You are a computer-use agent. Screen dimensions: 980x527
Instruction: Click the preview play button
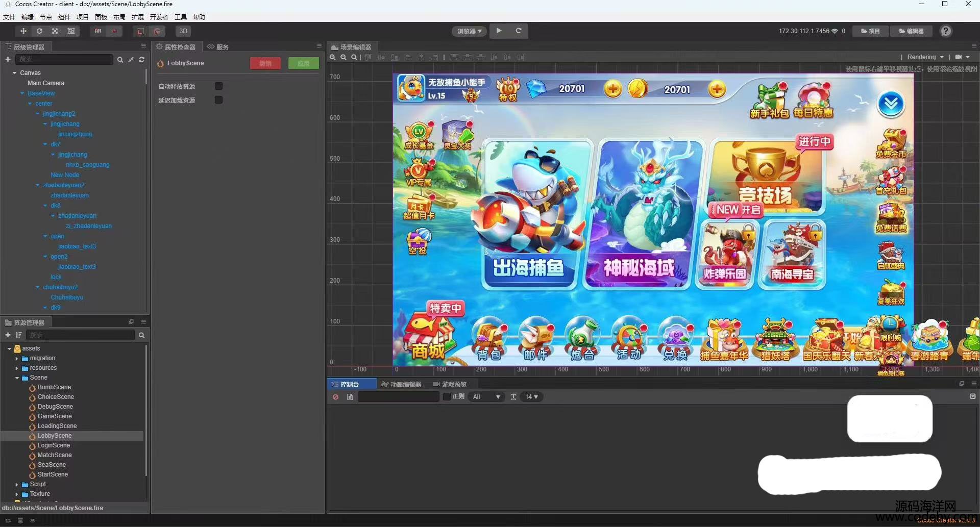point(499,31)
